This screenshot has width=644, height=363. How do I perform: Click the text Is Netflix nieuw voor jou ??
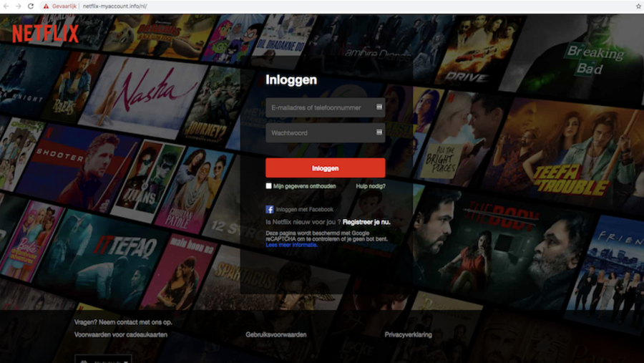pyautogui.click(x=303, y=222)
